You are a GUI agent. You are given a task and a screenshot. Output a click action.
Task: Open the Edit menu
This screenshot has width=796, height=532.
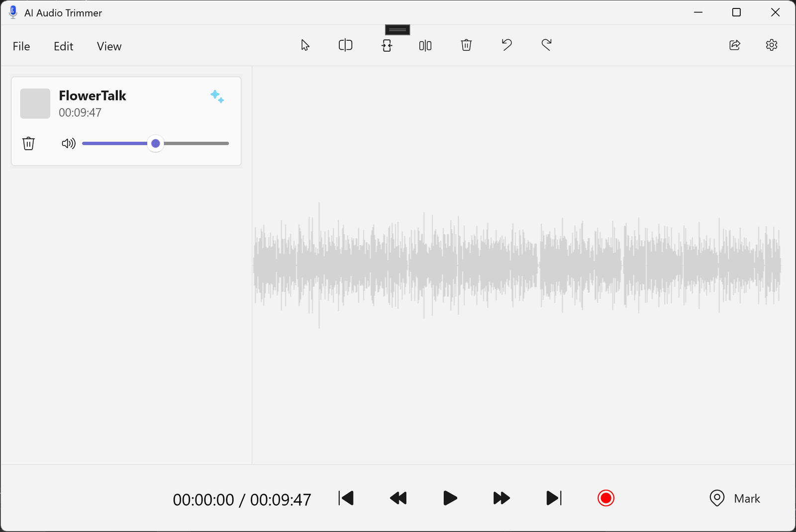coord(64,46)
